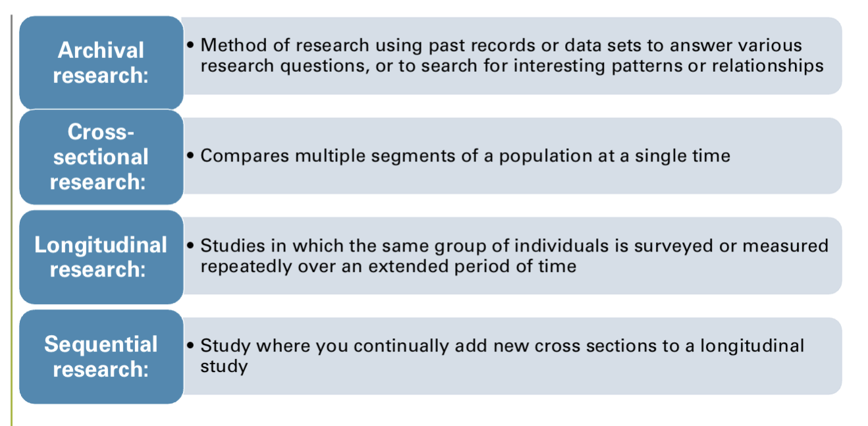868x426 pixels.
Task: Select the Sequential research label box
Action: pos(101,356)
